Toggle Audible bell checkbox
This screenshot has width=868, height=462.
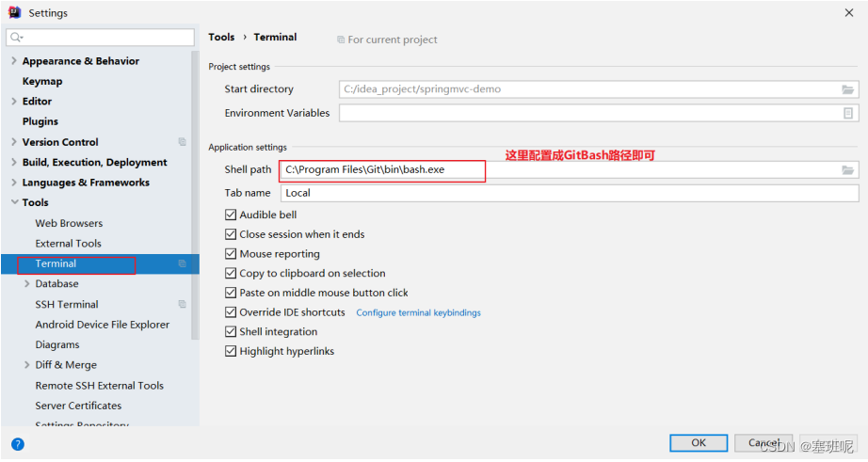[x=231, y=215]
